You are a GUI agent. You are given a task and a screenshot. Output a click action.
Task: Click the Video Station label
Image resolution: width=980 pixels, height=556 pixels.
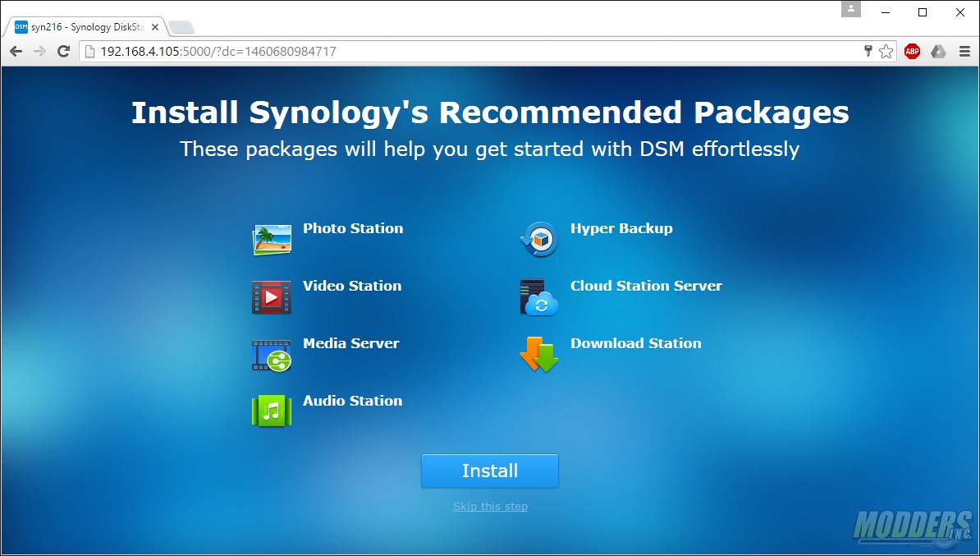[x=352, y=286]
